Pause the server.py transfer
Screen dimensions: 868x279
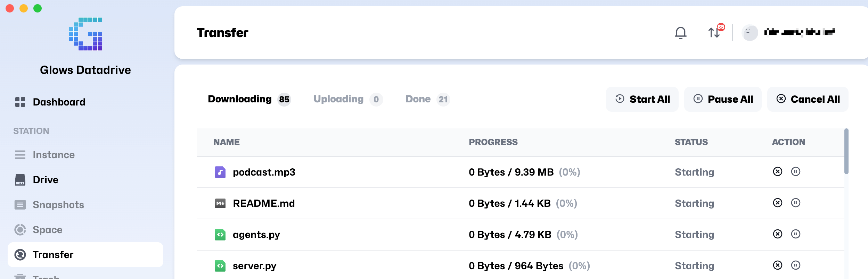tap(795, 265)
